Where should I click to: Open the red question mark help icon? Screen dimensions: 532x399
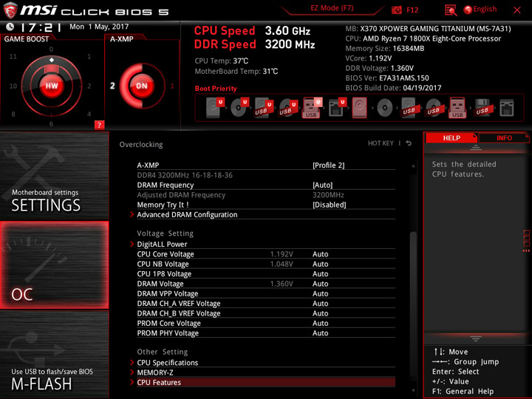[99, 125]
